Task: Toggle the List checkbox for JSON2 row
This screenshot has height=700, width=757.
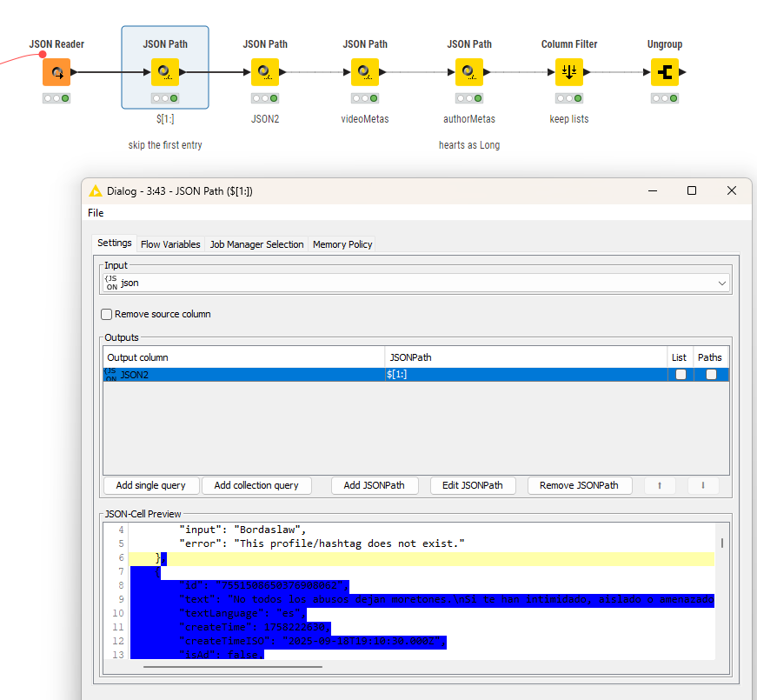Action: click(681, 375)
